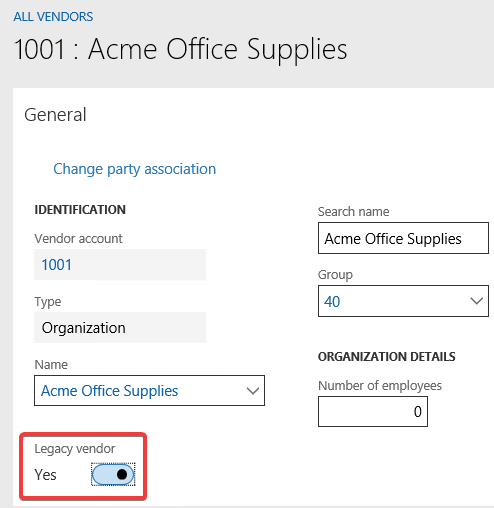Click the Group value 40

tap(332, 301)
